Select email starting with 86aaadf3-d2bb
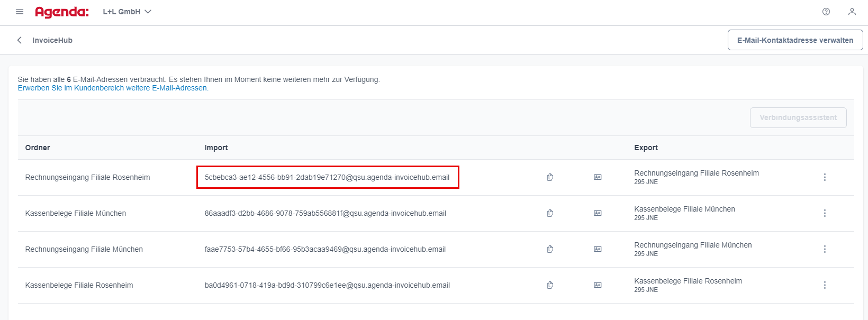The image size is (868, 320). [x=325, y=213]
